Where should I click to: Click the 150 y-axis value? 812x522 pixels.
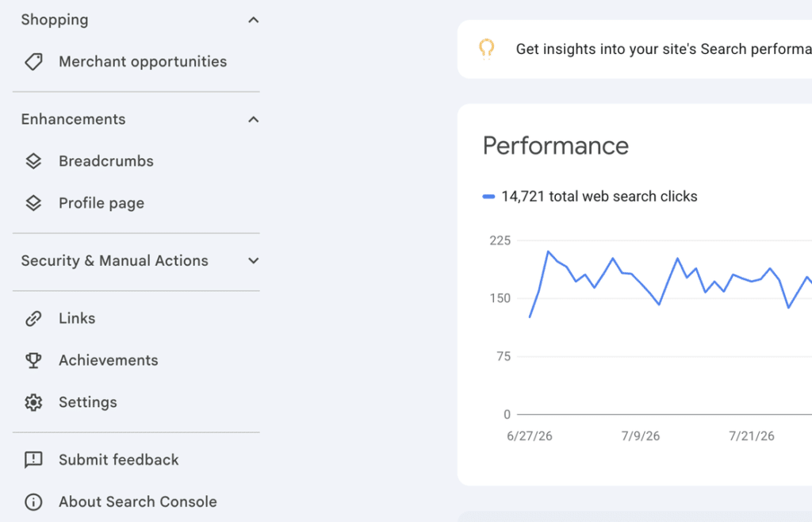coord(500,298)
